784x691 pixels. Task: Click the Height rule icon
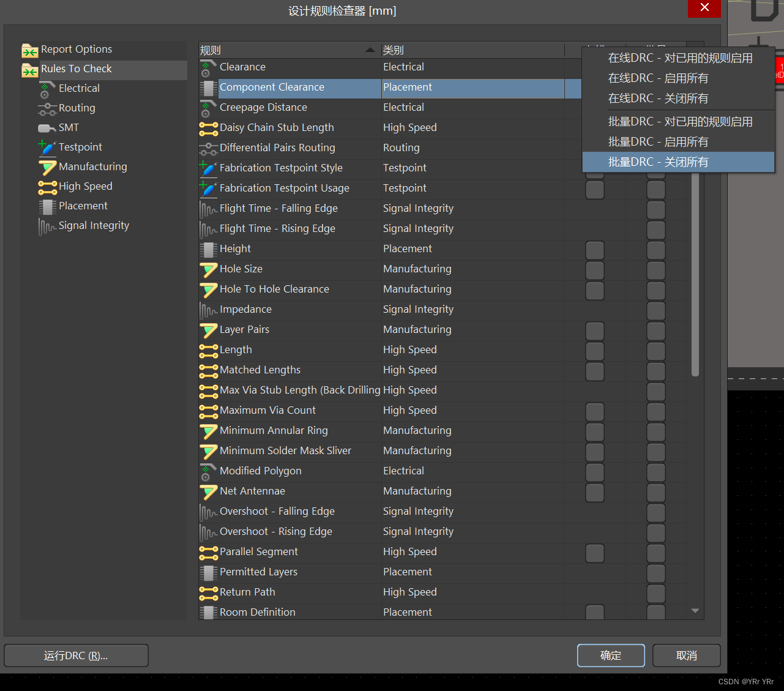[208, 250]
